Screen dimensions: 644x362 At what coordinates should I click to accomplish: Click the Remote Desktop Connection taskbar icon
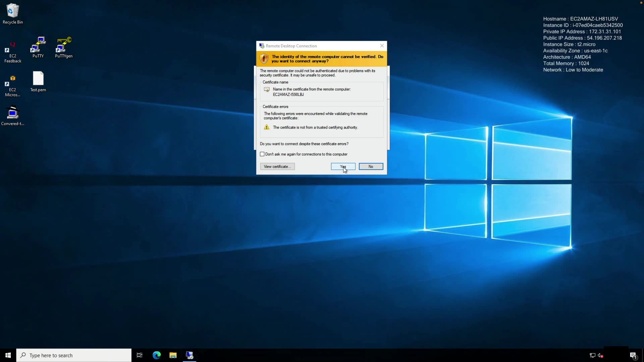click(x=190, y=355)
